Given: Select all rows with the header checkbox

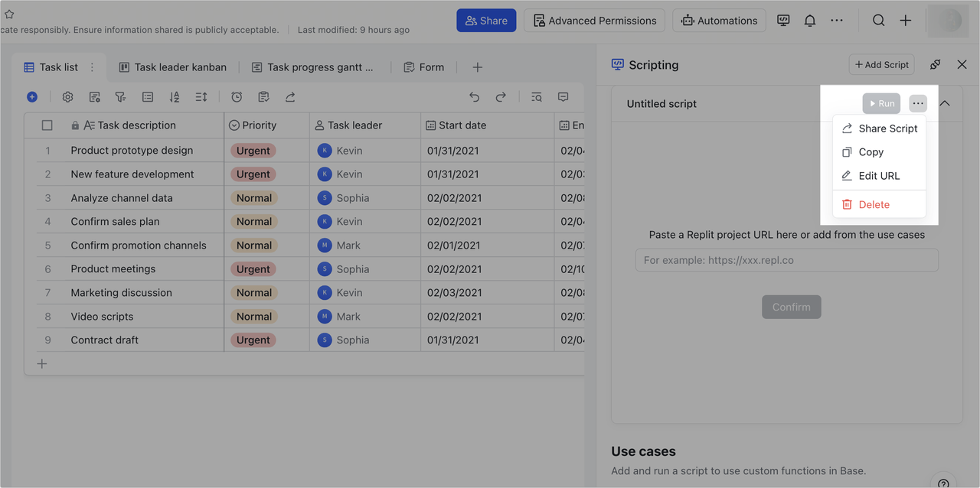Looking at the screenshot, I should point(47,125).
